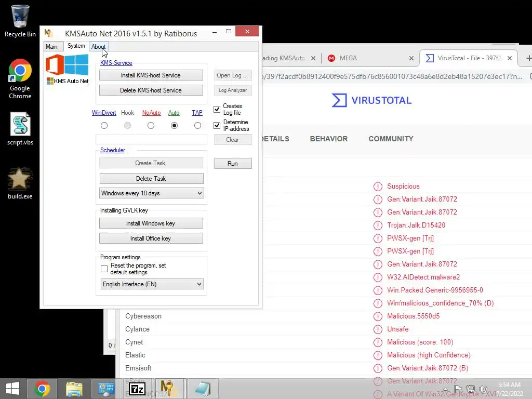The height and width of the screenshot is (399, 532).
Task: Open the COMMUNITY tab on VirusTotal
Action: point(391,139)
